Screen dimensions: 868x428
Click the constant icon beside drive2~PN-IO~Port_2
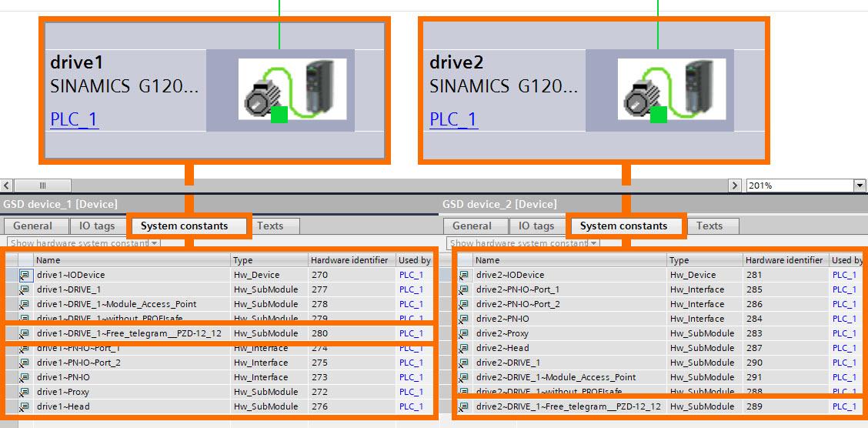point(465,305)
